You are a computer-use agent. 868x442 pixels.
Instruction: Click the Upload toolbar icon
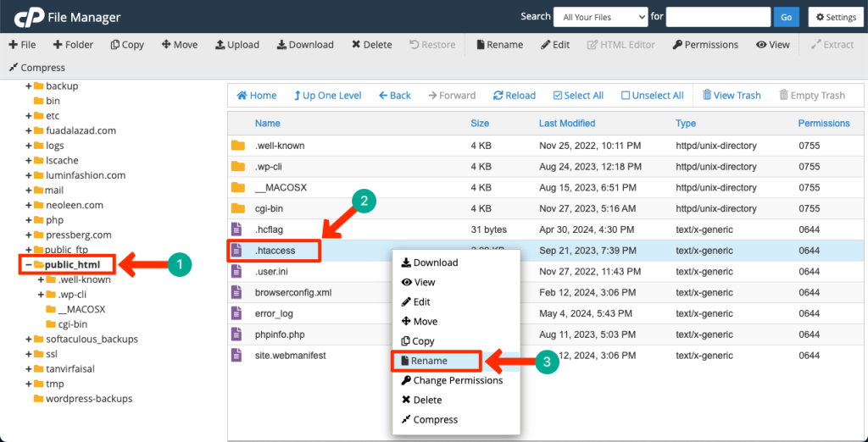pos(236,45)
